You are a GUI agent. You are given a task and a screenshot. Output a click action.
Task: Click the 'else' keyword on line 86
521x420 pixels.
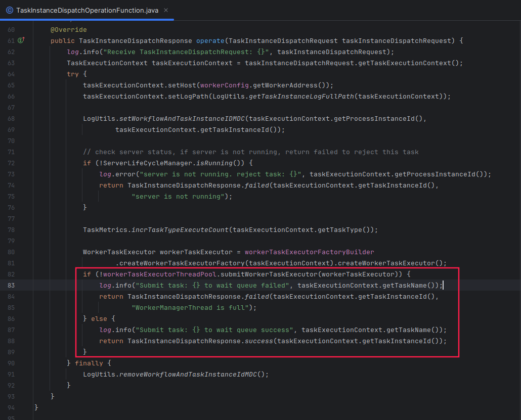pos(99,319)
